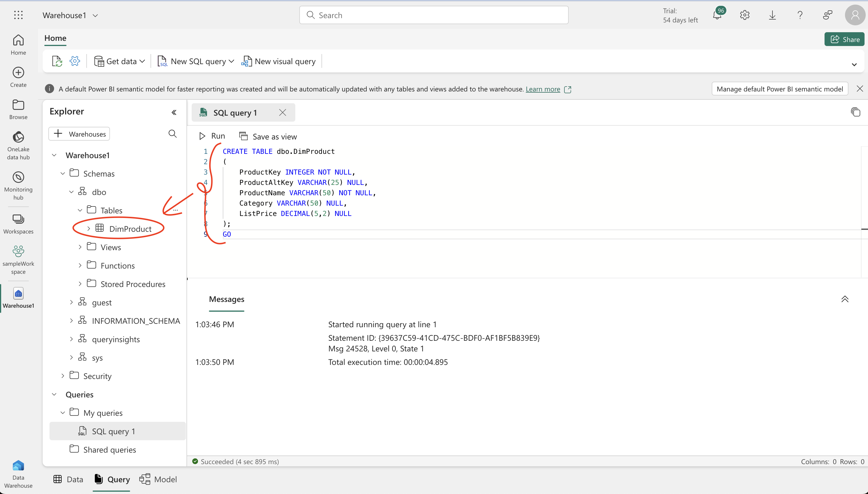Open Get data dropdown

tap(119, 61)
